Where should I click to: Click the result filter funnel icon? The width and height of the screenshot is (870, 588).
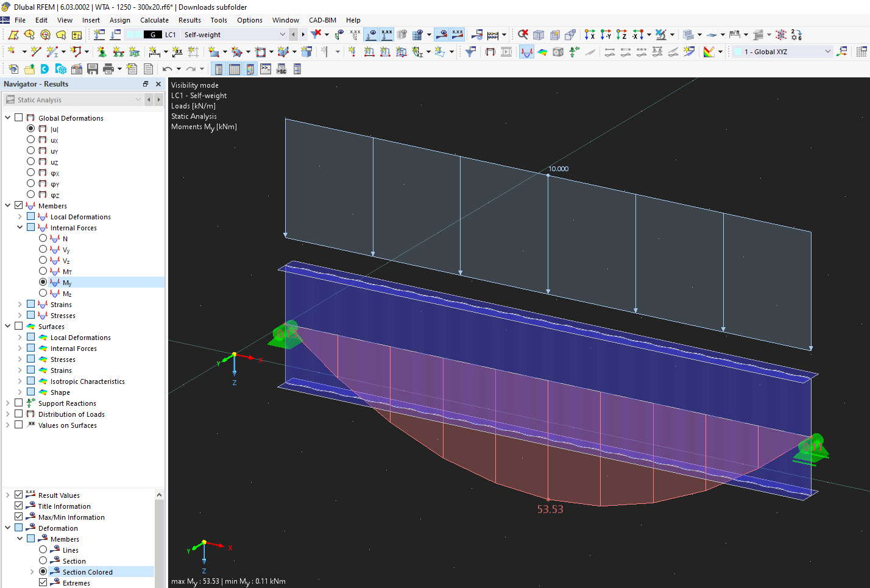(470, 52)
